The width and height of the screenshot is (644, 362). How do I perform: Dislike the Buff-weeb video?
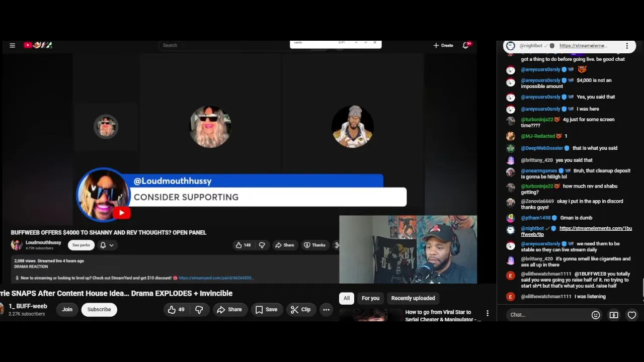point(199,310)
